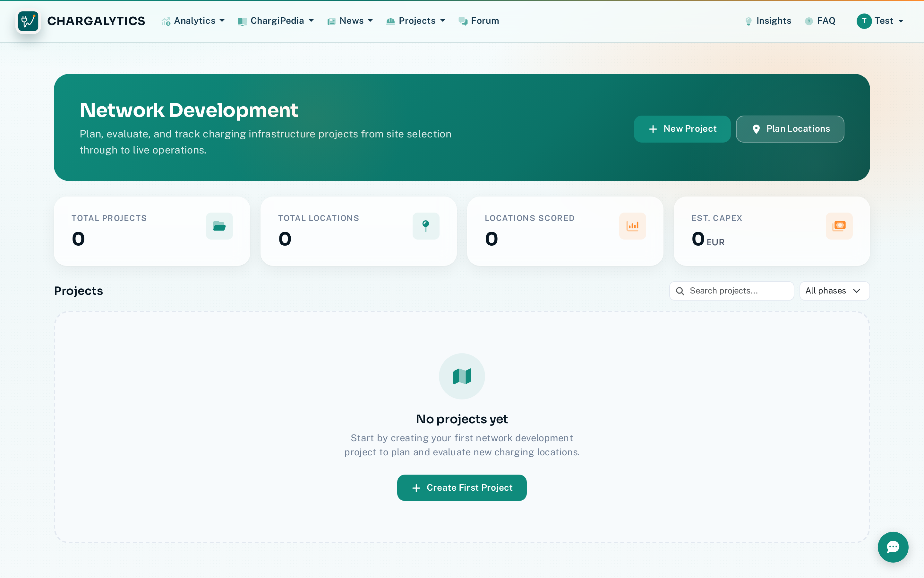The height and width of the screenshot is (578, 924).
Task: Click the EUR currency label
Action: click(715, 242)
